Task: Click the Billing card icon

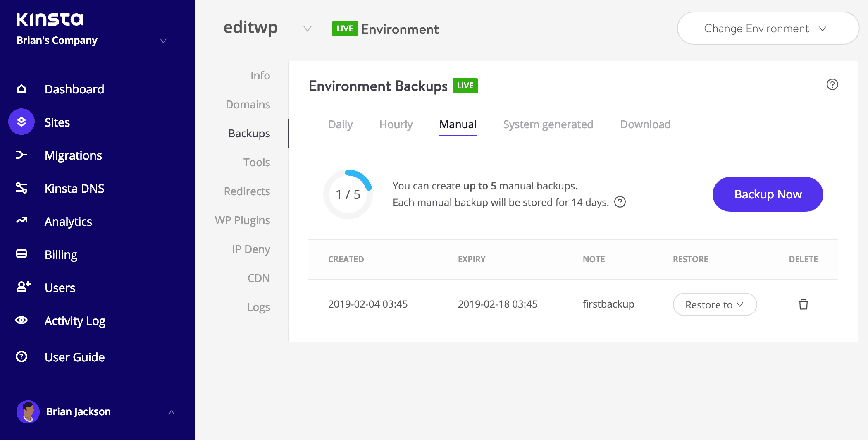Action: [21, 253]
